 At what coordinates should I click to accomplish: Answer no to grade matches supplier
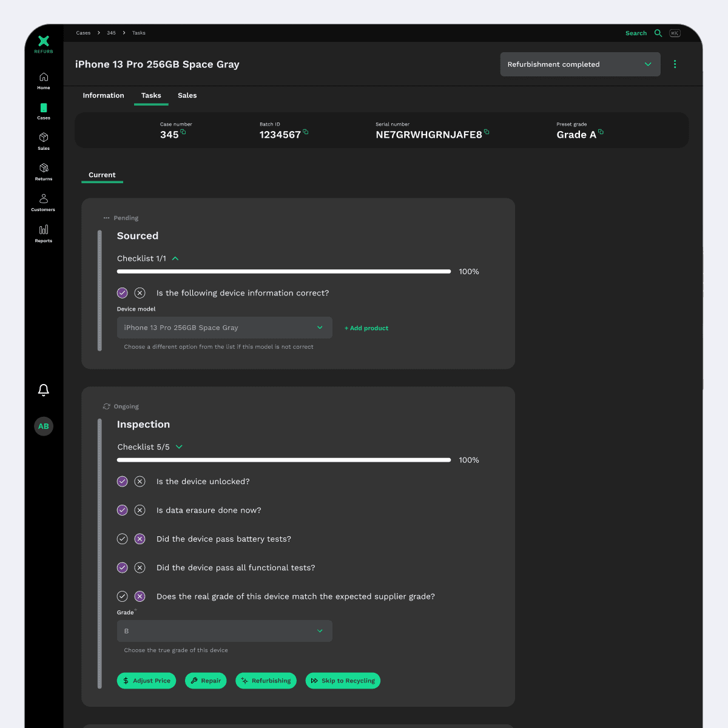(140, 596)
